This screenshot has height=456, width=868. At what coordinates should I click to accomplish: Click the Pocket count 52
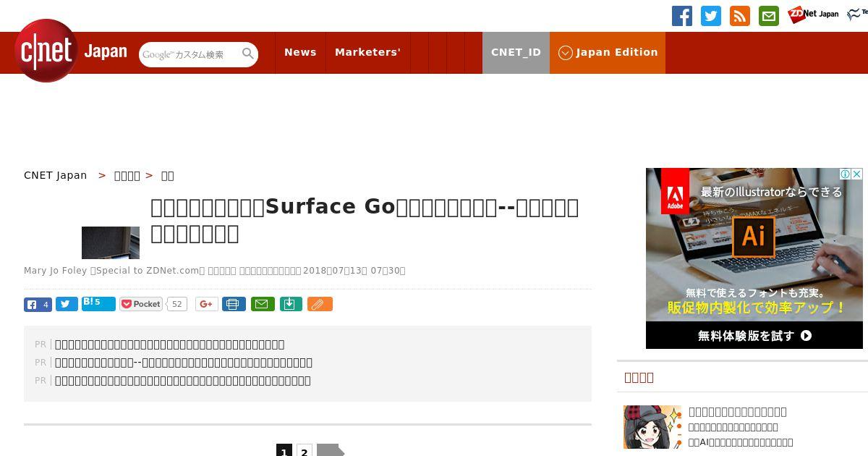tap(176, 304)
